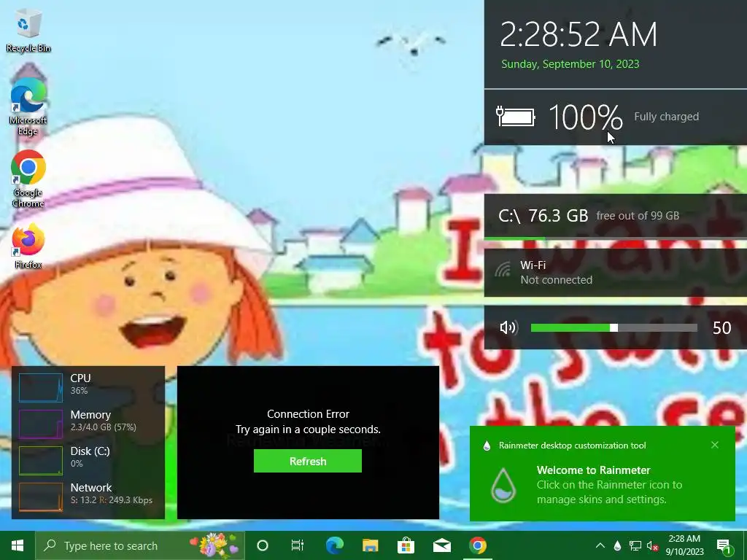The image size is (747, 560).
Task: Click the raindrop icon in the Rainmeter notification
Action: 503,485
